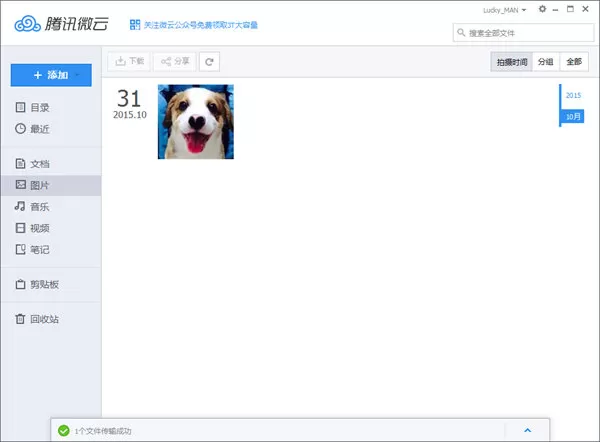Jump to 10月 in timeline
The height and width of the screenshot is (442, 600).
click(x=573, y=116)
